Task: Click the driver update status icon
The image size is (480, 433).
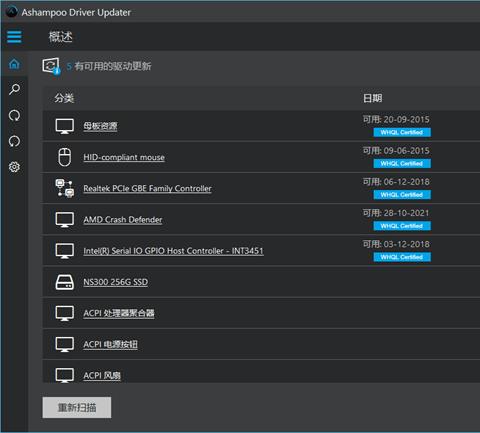Action: [x=51, y=66]
